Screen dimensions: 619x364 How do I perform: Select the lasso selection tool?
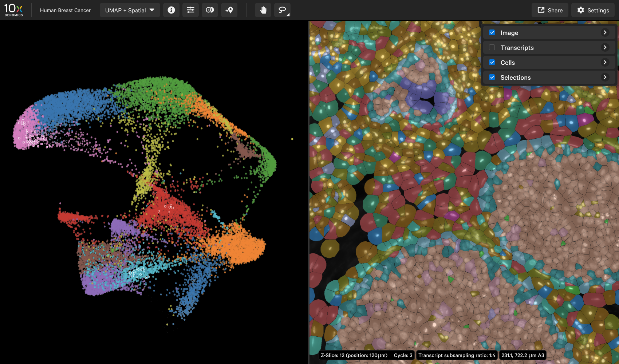[282, 10]
